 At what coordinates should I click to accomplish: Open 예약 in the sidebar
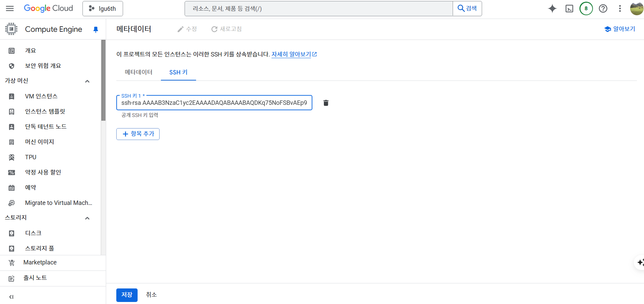point(51,188)
